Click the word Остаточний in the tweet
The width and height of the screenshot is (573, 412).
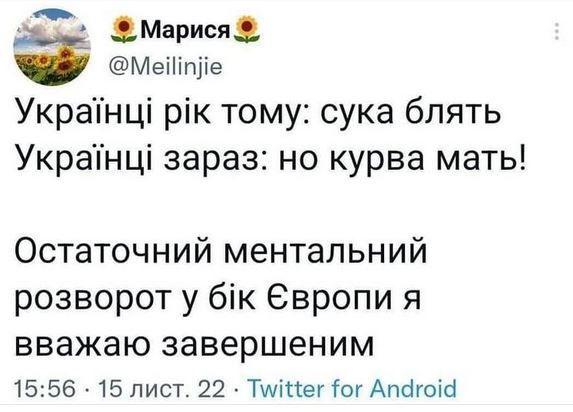(x=113, y=252)
